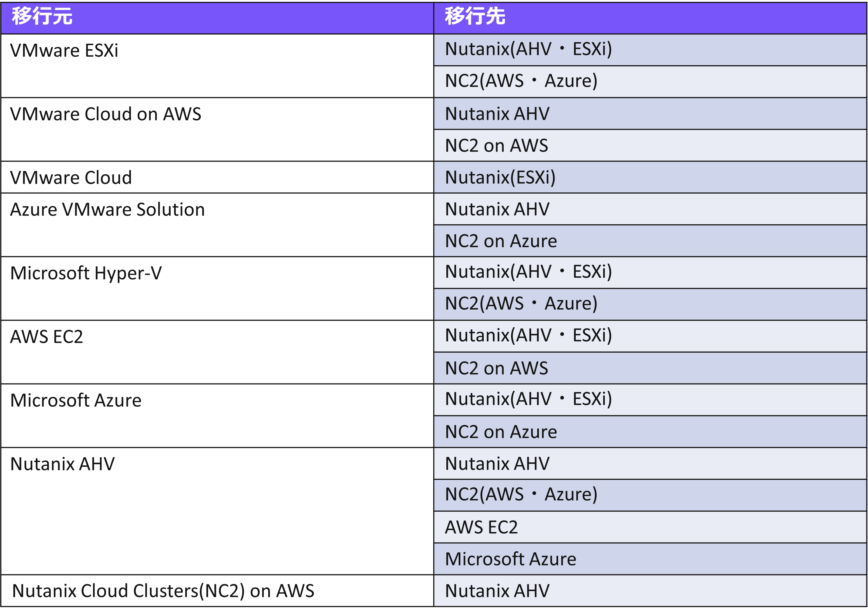Click the Azure VMware Solution cell

coord(107,210)
